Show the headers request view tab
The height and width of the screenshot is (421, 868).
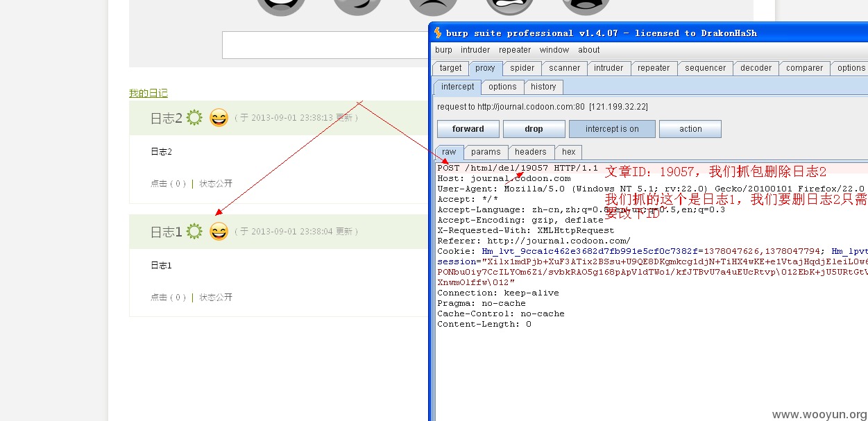click(x=531, y=152)
